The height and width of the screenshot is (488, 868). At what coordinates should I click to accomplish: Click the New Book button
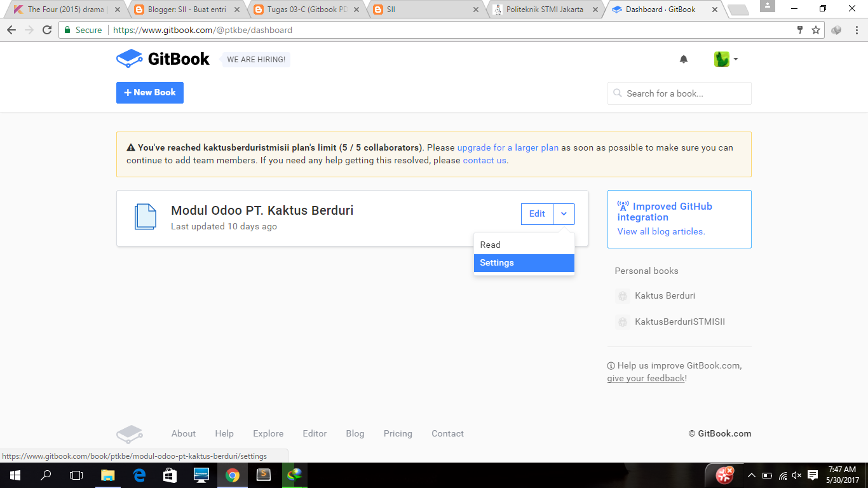click(149, 93)
